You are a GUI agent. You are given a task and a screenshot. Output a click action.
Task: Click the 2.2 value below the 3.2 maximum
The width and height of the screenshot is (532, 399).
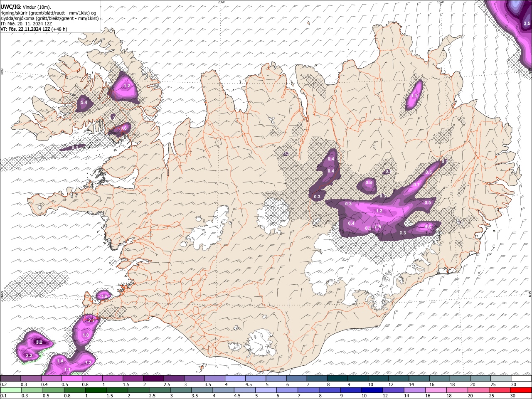29,355
